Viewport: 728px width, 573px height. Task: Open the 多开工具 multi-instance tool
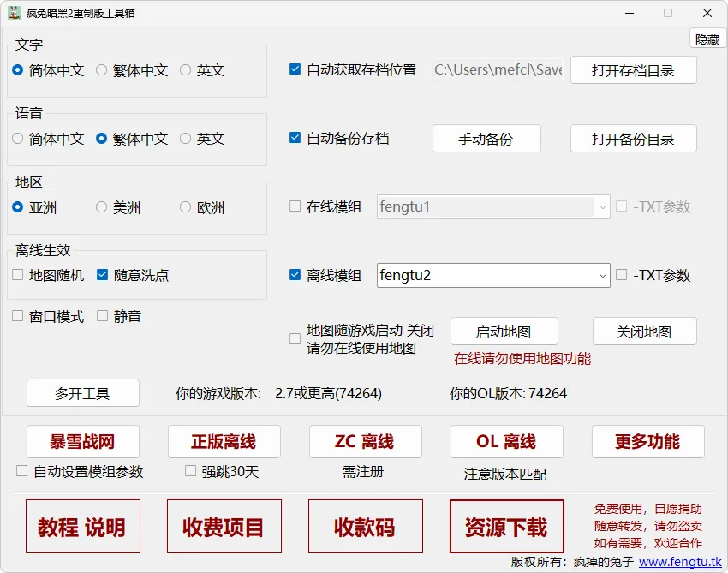[x=83, y=393]
